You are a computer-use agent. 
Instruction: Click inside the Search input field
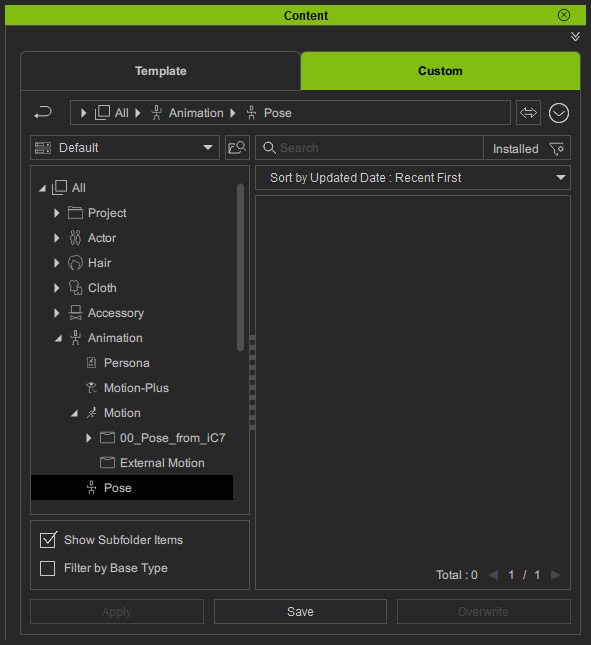pyautogui.click(x=369, y=148)
